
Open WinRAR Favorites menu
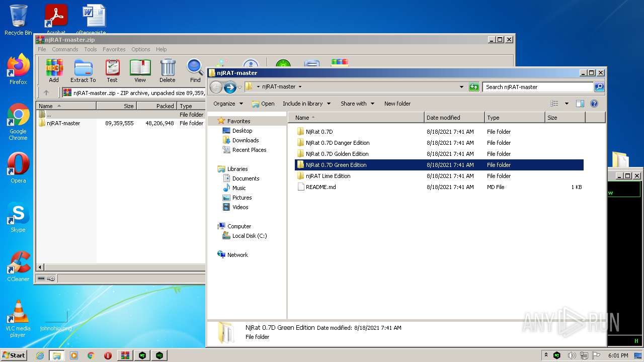tap(114, 49)
